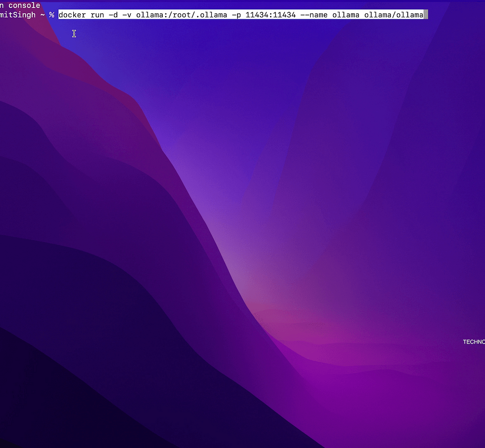Click the "TECHNO" text at the right edge

(x=474, y=342)
